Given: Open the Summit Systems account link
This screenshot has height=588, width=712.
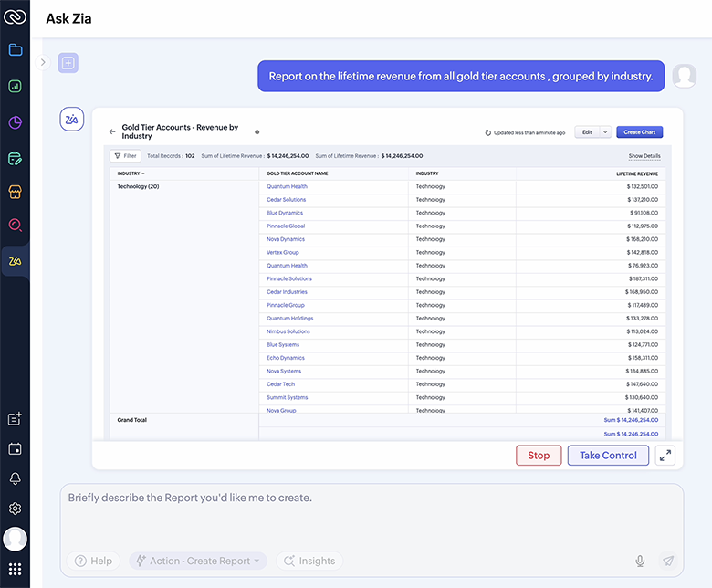Looking at the screenshot, I should (287, 397).
